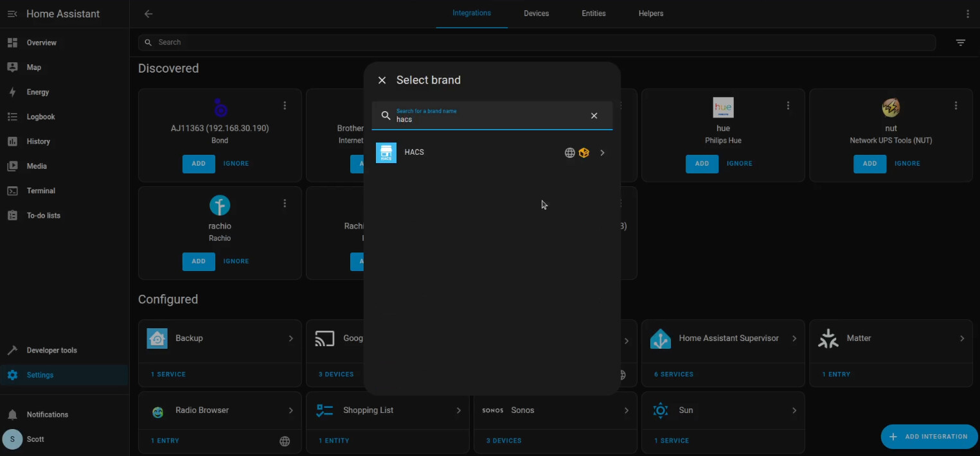Open the 6 Services link on Supervisor
The height and width of the screenshot is (456, 980).
(673, 374)
